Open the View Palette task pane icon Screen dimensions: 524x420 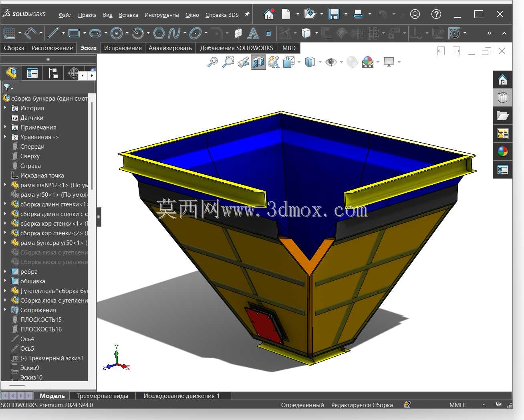coord(502,133)
